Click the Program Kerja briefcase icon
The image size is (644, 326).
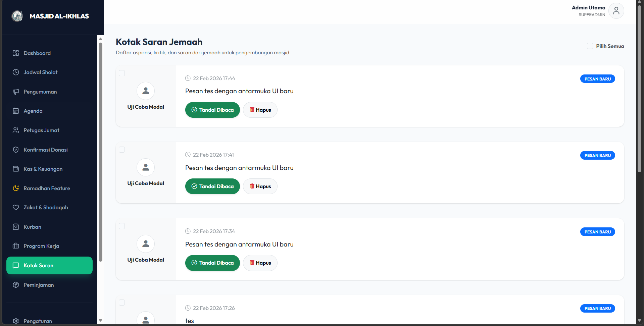pyautogui.click(x=16, y=246)
